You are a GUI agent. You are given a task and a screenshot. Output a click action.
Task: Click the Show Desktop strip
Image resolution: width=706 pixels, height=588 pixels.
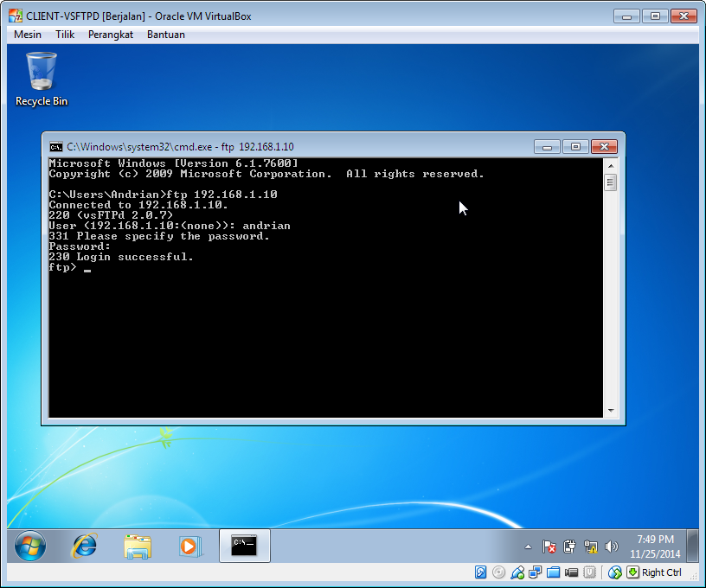pos(692,546)
